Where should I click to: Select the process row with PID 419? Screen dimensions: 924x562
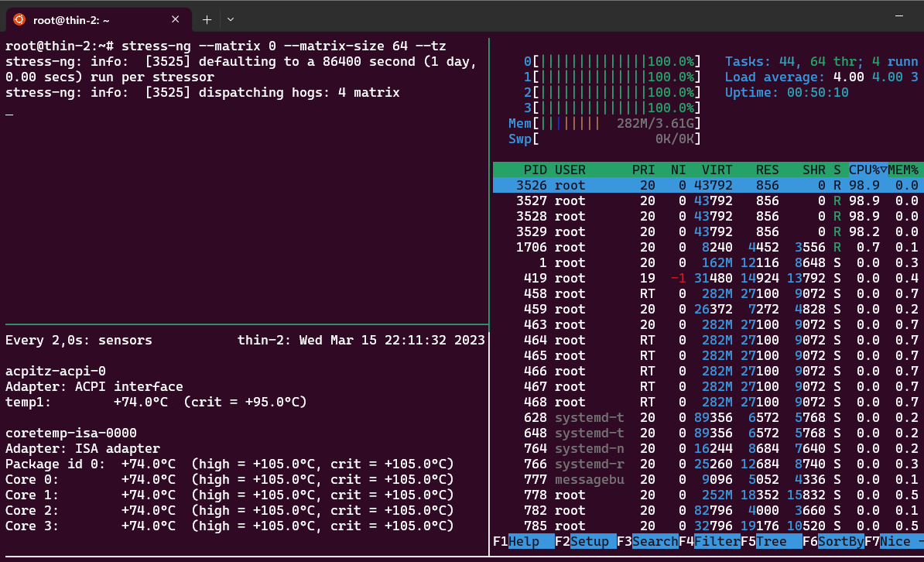tap(708, 279)
